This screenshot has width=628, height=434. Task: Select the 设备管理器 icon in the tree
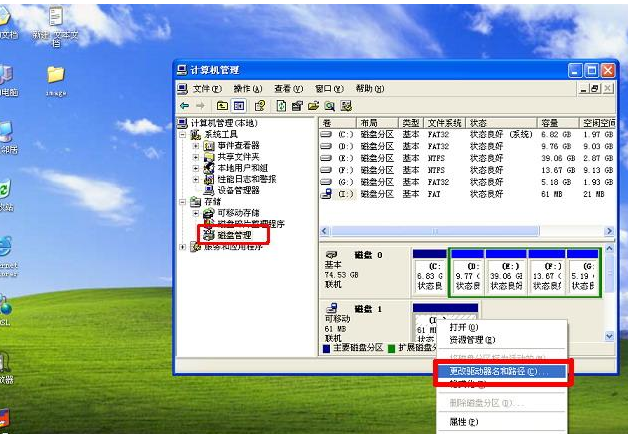(209, 190)
